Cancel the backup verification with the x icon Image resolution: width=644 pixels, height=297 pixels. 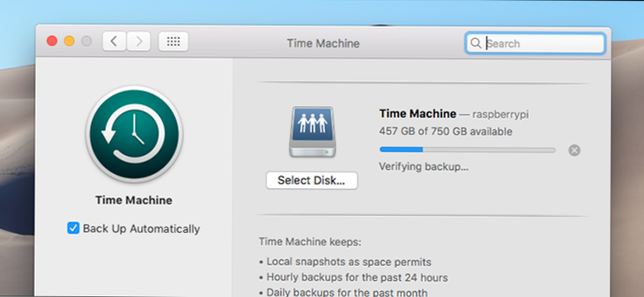574,150
